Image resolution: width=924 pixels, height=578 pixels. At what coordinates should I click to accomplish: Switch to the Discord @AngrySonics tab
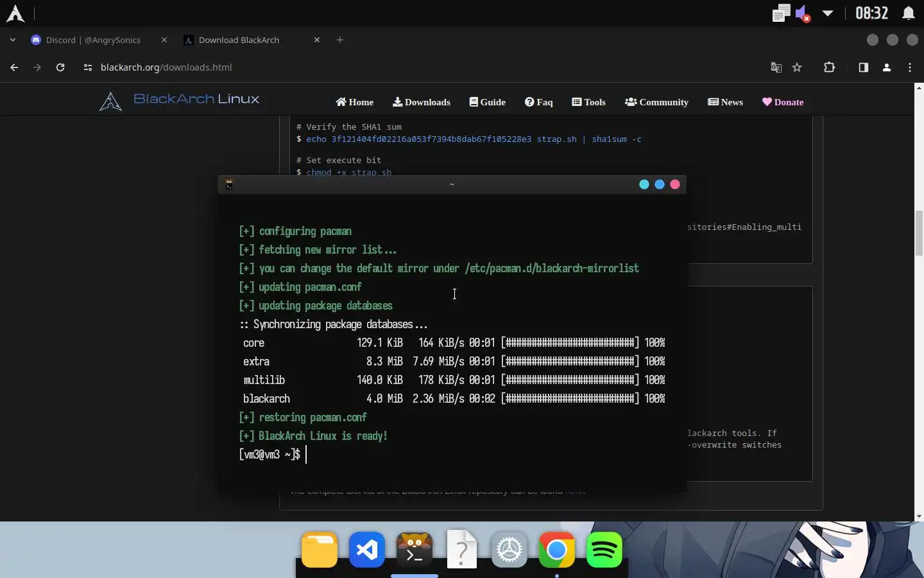tap(93, 40)
